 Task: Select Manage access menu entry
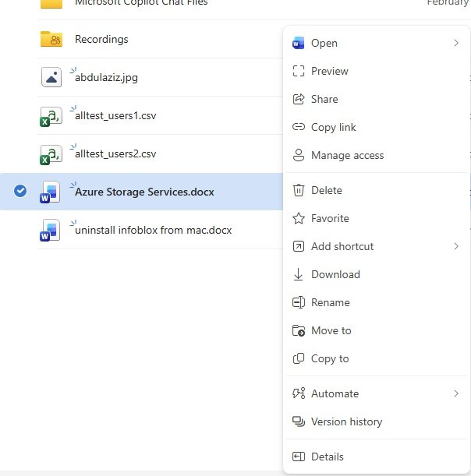376,155
